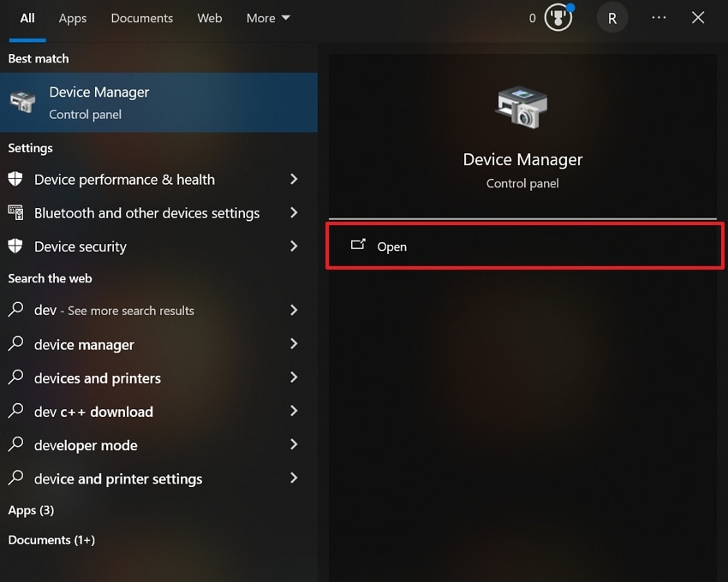Expand Device performance & health results
The image size is (728, 582).
[x=294, y=180]
